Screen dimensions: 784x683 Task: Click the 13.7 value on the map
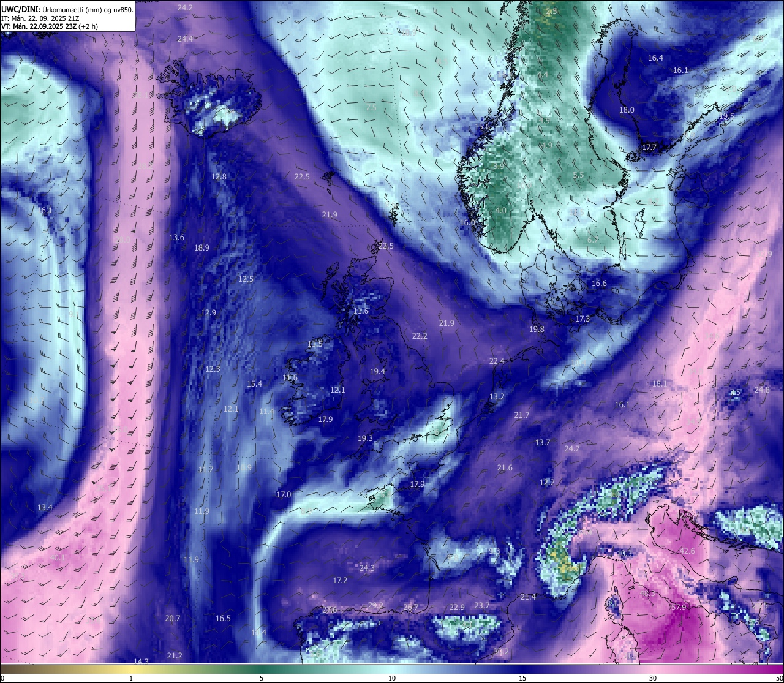coord(543,442)
